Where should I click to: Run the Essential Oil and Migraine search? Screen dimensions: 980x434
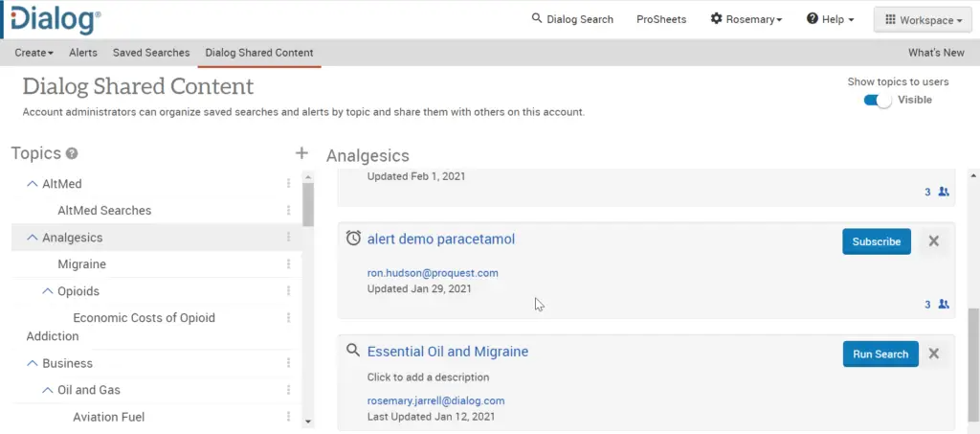click(880, 354)
